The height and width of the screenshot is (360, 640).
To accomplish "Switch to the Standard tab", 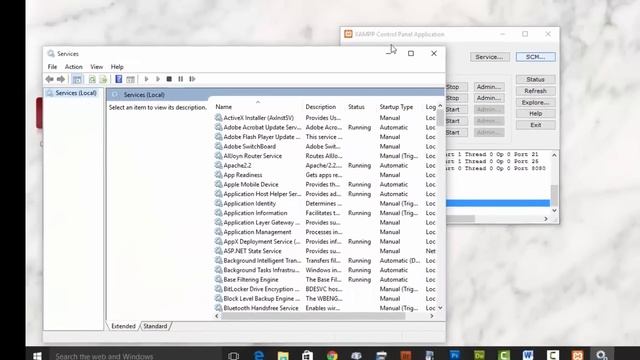I will point(155,326).
